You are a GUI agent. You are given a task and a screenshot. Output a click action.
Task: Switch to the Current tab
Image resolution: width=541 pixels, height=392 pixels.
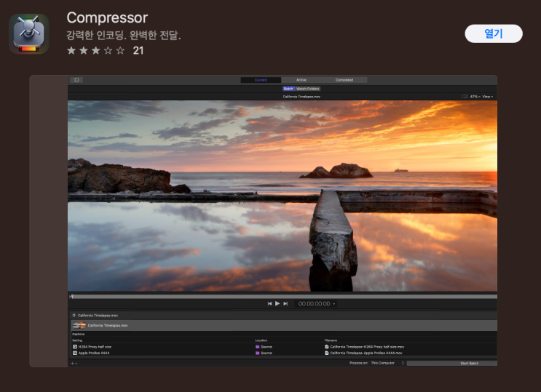click(x=261, y=80)
